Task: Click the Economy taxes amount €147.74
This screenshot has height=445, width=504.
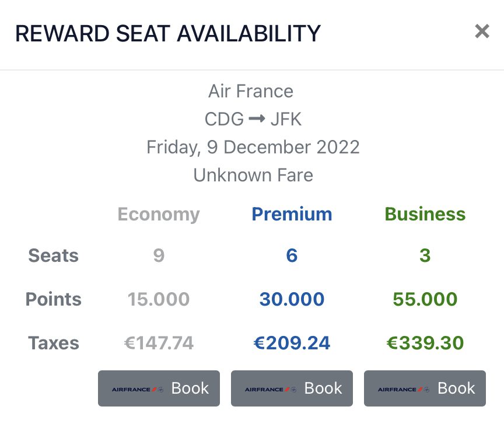Action: coord(159,343)
